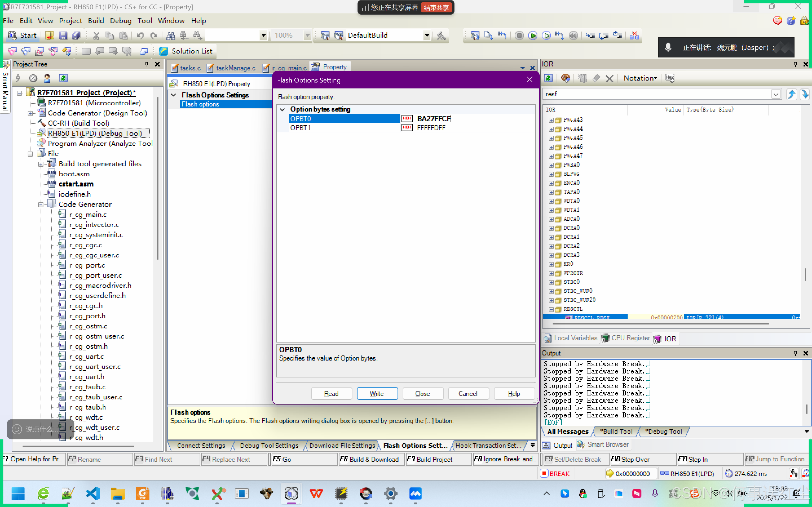The width and height of the screenshot is (812, 507).
Task: Click the IOR panel refresh icon
Action: (549, 78)
